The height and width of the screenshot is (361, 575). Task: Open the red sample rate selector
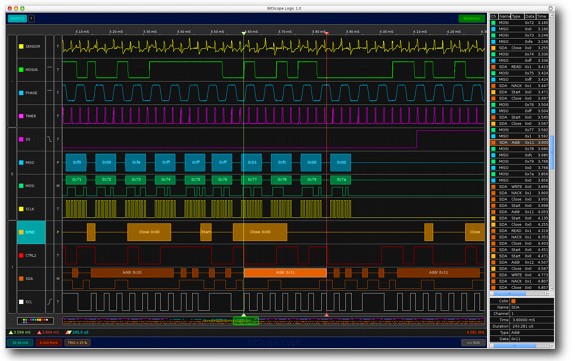coord(49,343)
